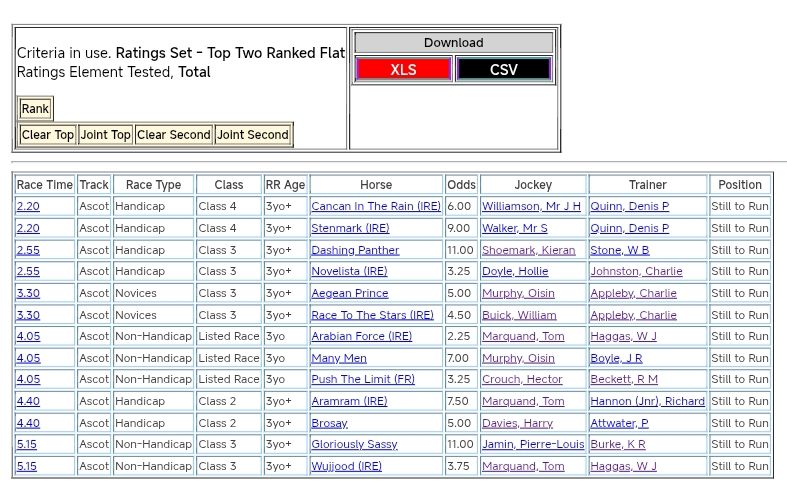View jockey Shoemark, Kieran profile
787x502 pixels.
coord(528,250)
